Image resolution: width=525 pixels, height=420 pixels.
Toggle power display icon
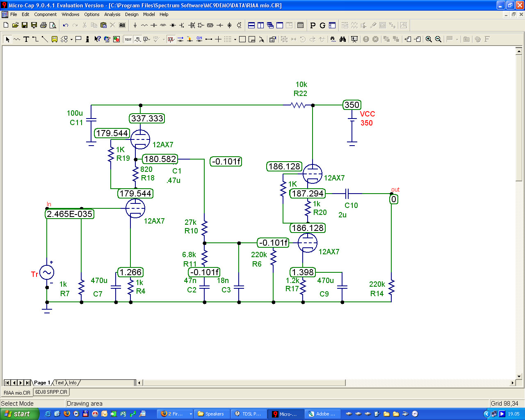click(190, 39)
